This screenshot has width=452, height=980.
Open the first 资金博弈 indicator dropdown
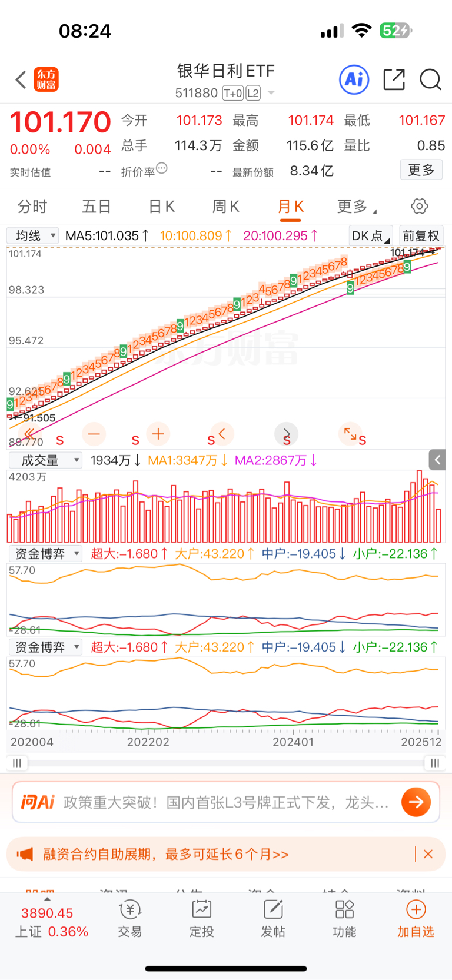click(45, 553)
